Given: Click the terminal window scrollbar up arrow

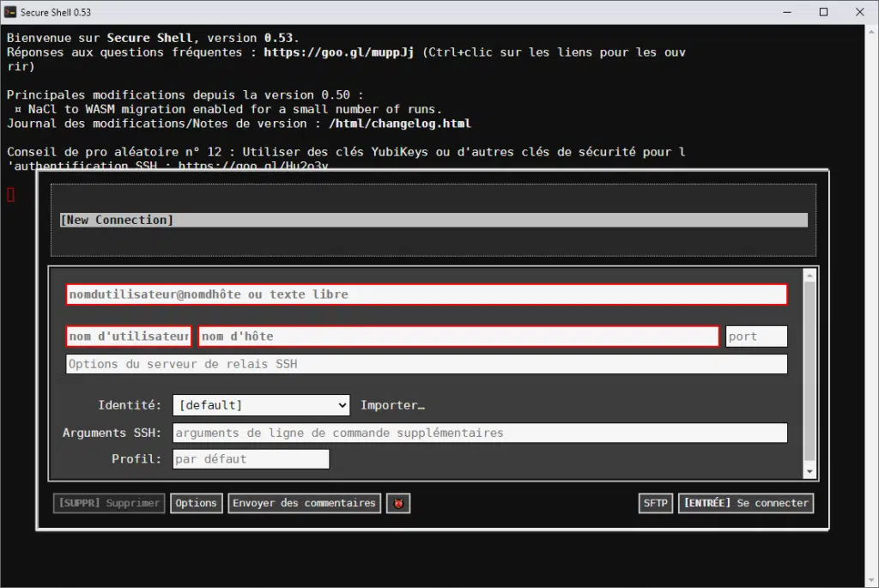Looking at the screenshot, I should pos(872,32).
